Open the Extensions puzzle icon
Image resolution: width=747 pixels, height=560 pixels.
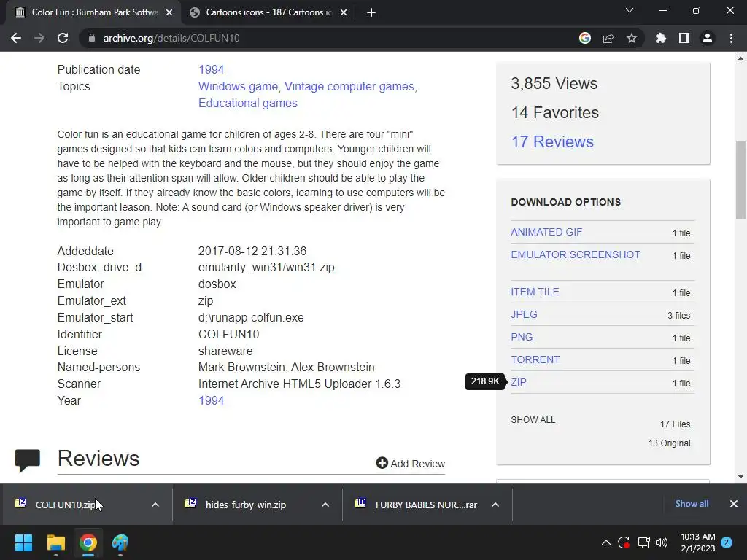pyautogui.click(x=661, y=38)
